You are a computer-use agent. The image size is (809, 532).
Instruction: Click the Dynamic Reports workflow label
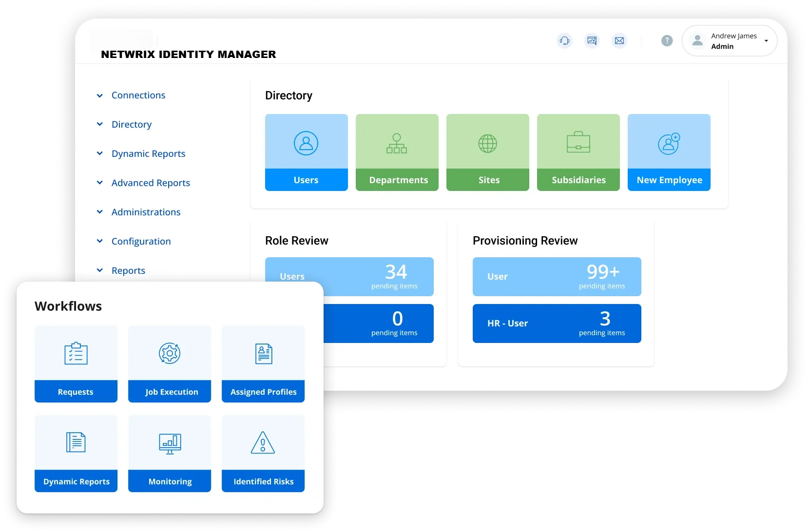(x=76, y=481)
